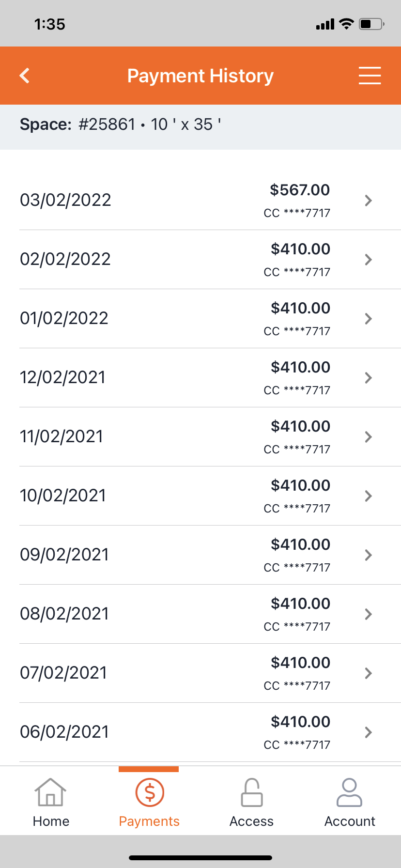Screen dimensions: 401x868
Task: Tap the Home house icon
Action: pyautogui.click(x=51, y=792)
